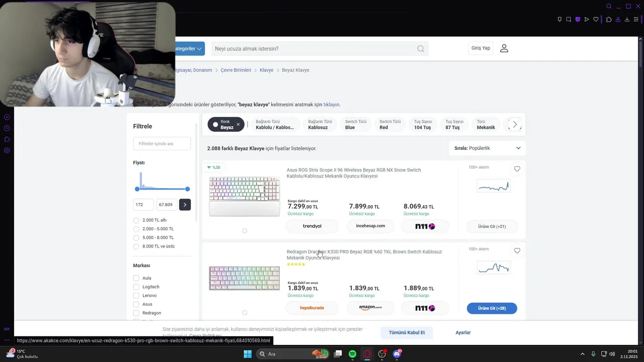644x362 pixels.
Task: Click the send flow arrow icon
Action: point(587,20)
